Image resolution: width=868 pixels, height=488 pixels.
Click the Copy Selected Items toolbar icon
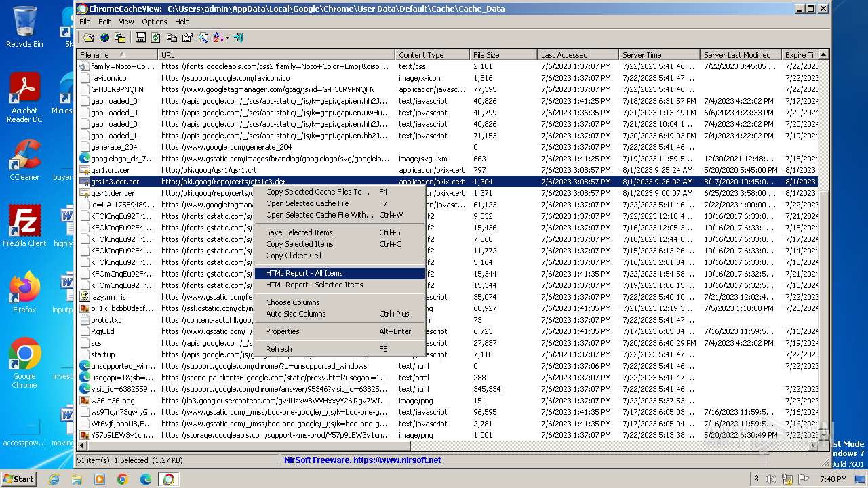coord(172,37)
